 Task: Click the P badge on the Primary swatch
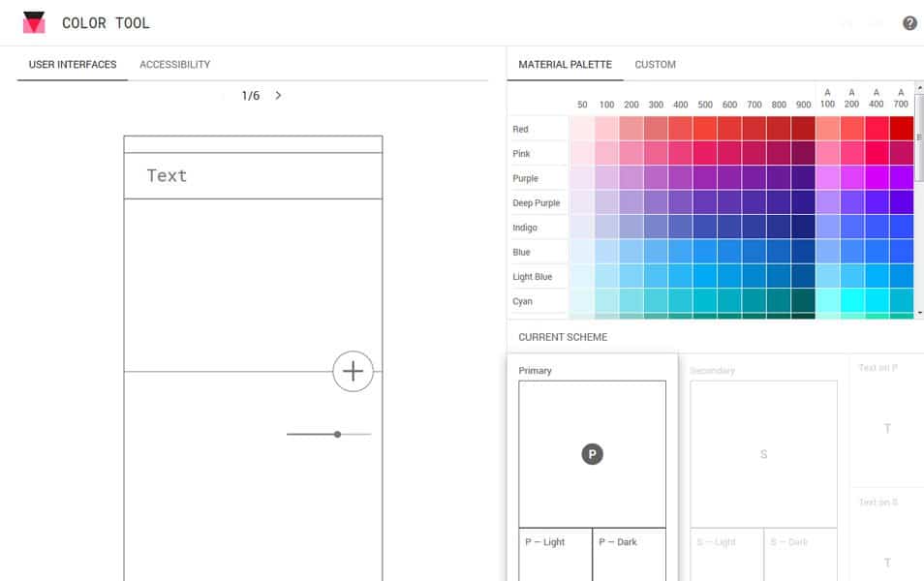coord(592,453)
